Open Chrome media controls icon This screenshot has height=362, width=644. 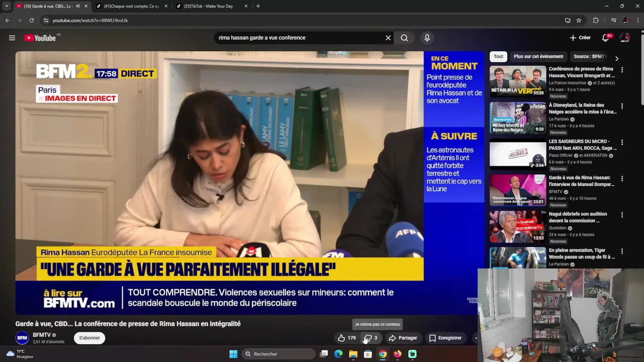pos(613,20)
